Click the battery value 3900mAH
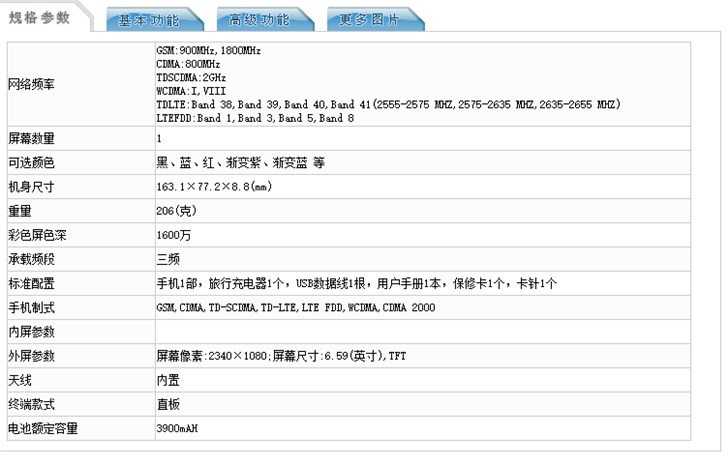 [177, 428]
